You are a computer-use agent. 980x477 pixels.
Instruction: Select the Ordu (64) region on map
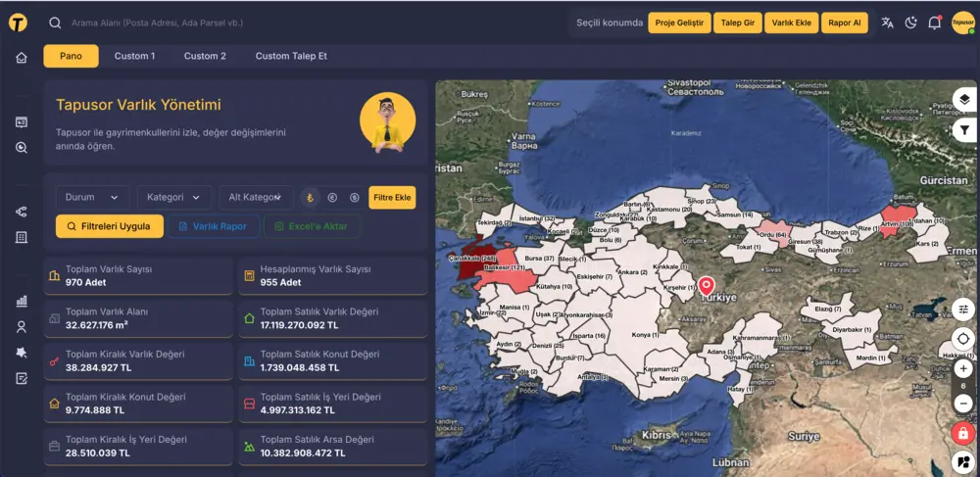774,234
